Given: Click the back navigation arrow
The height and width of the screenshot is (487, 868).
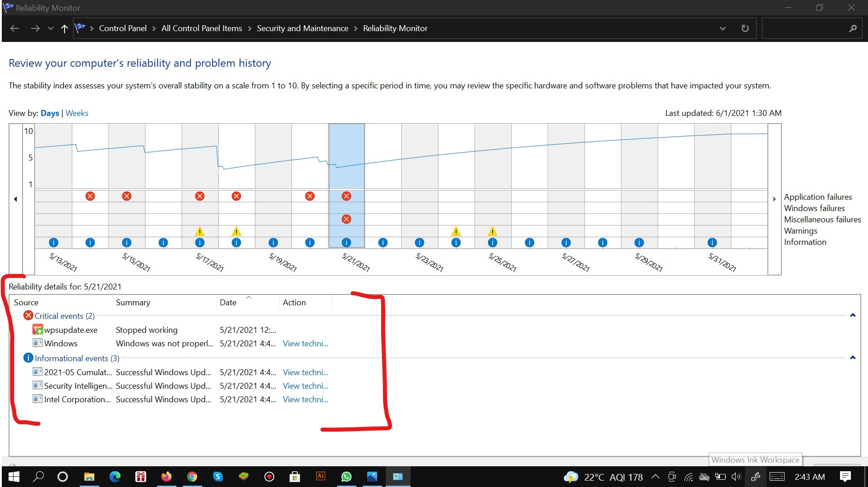Looking at the screenshot, I should tap(14, 28).
